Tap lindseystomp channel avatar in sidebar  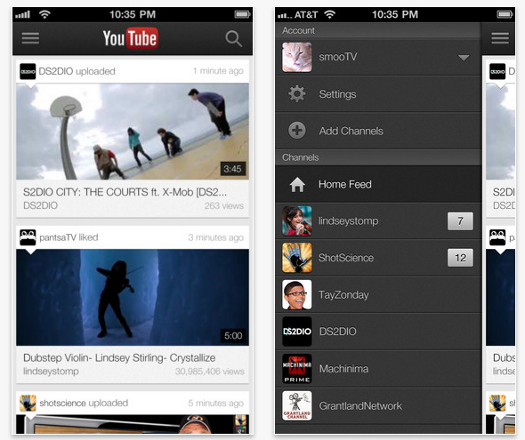click(297, 221)
